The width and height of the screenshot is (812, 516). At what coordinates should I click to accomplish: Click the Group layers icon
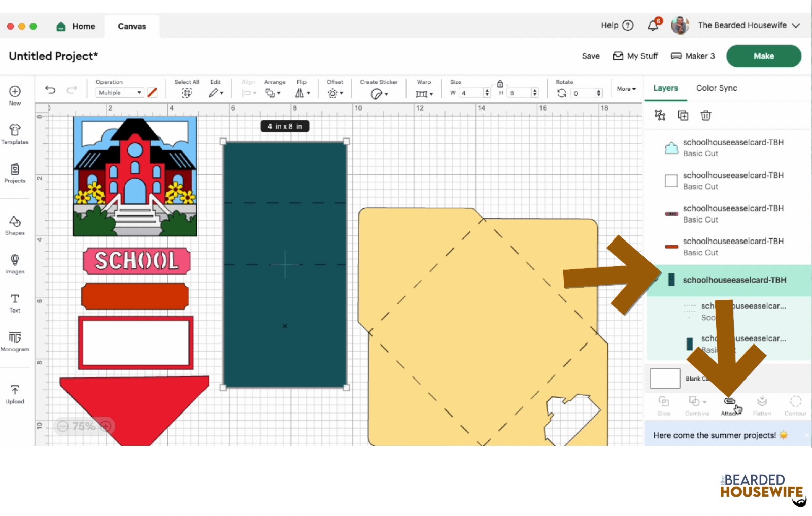[x=660, y=115]
